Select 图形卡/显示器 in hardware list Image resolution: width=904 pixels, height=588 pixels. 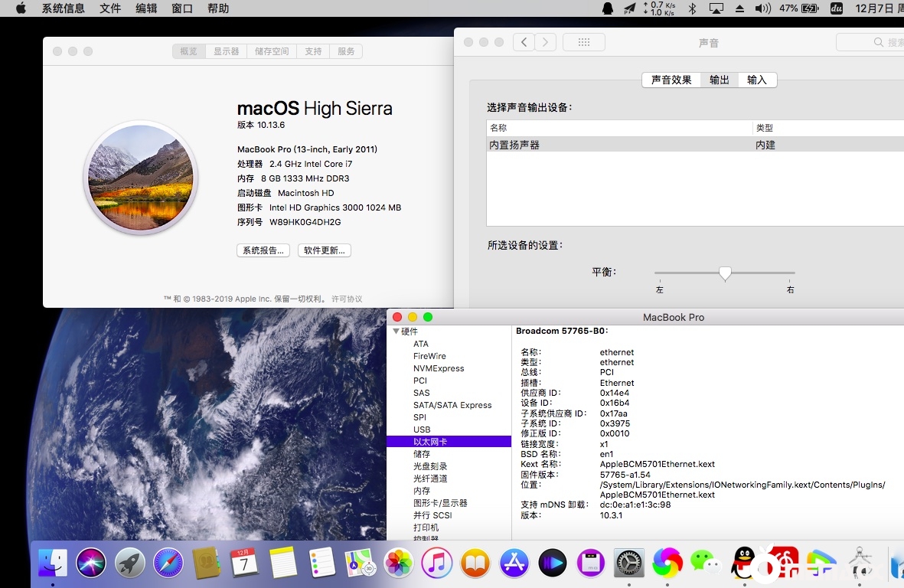pyautogui.click(x=440, y=503)
